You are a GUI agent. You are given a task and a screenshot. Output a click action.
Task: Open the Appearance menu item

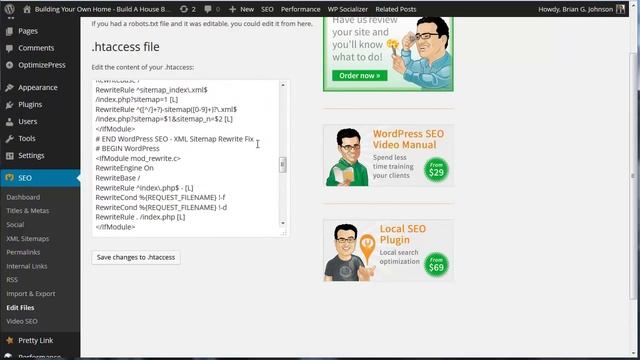[x=38, y=87]
